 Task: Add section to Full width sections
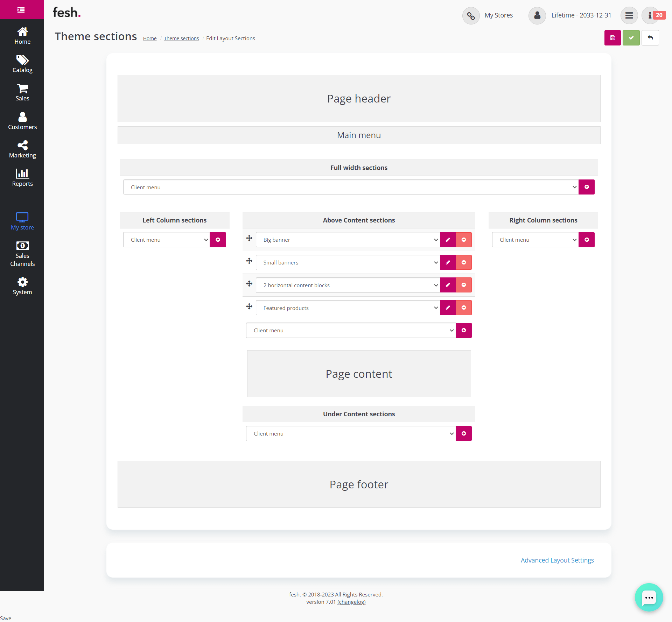pyautogui.click(x=586, y=187)
